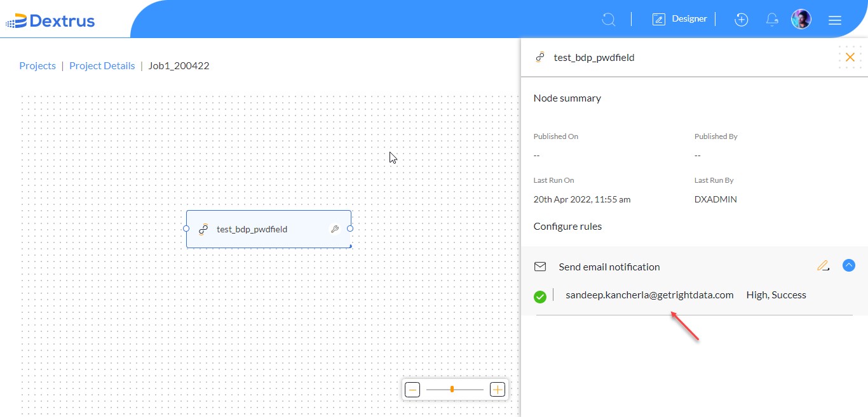The image size is (868, 417).
Task: Click the DXADMIN last run by value
Action: pyautogui.click(x=715, y=199)
